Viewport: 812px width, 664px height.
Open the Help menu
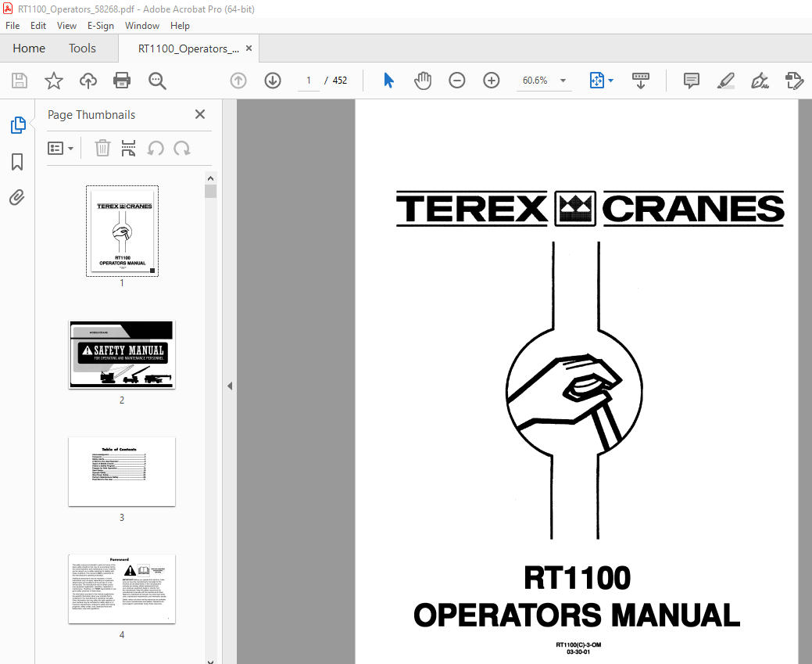[180, 25]
